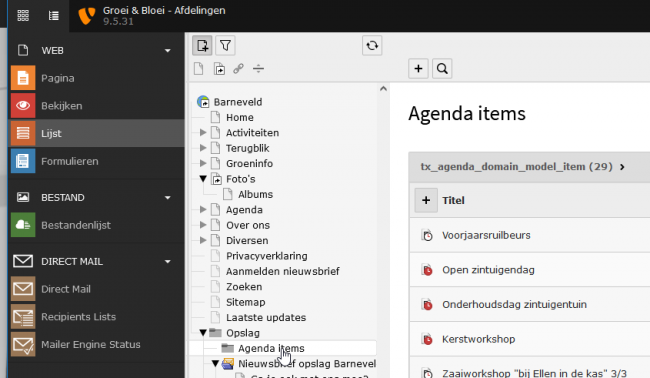
Task: Collapse the Foto's tree node
Action: click(203, 179)
